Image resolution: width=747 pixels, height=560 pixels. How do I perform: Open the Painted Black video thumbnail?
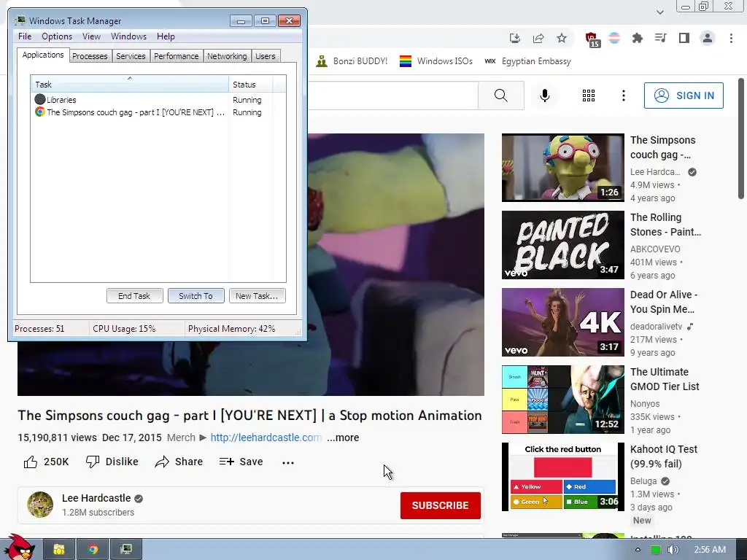[562, 245]
